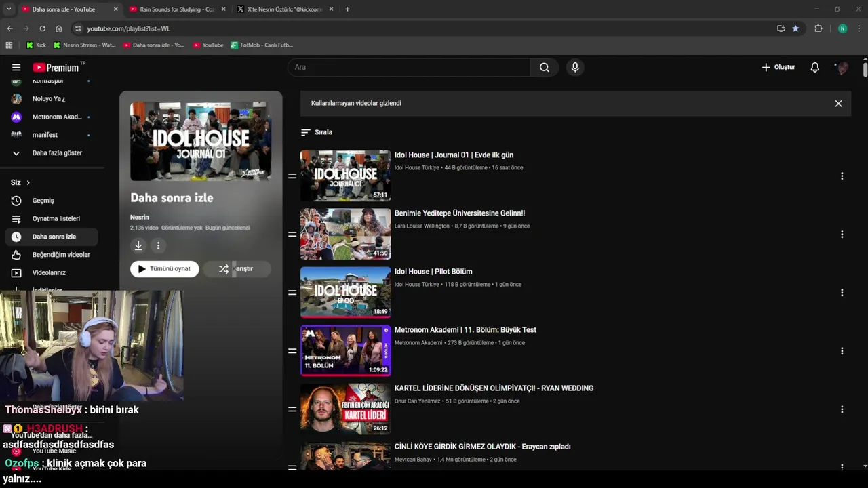
Task: Dismiss the Kullanılamayan videolar gizlendi banner
Action: (x=838, y=104)
